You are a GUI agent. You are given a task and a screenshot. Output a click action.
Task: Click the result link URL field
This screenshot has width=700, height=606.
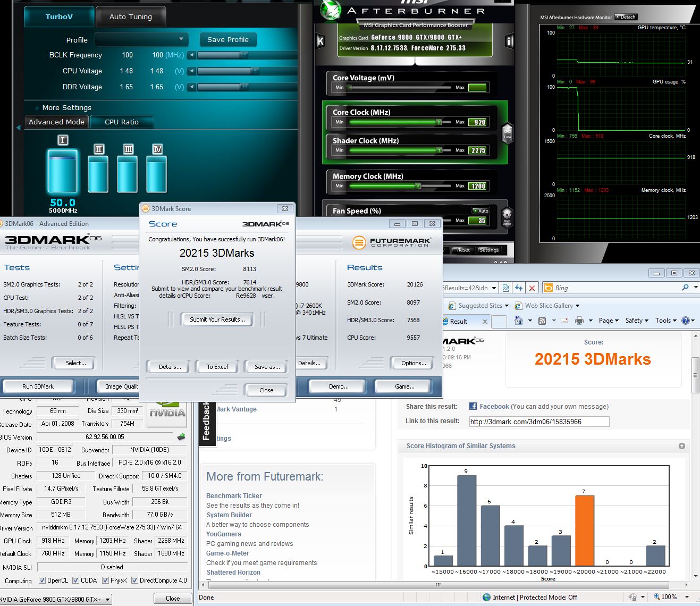point(538,422)
